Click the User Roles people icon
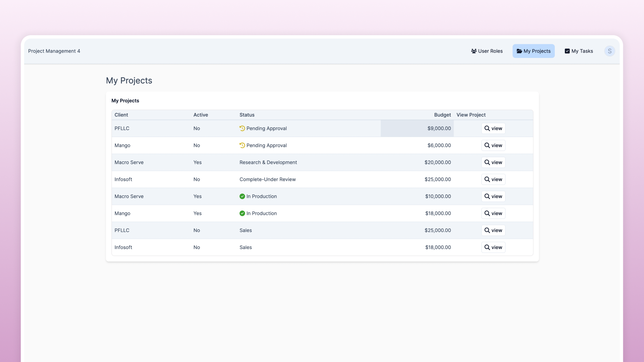This screenshot has height=362, width=644. click(x=474, y=51)
